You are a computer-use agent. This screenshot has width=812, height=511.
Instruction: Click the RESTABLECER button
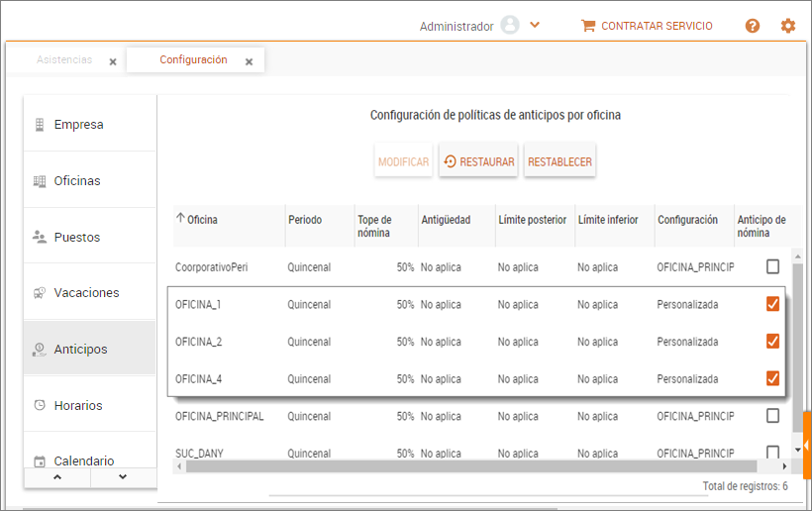pyautogui.click(x=559, y=161)
